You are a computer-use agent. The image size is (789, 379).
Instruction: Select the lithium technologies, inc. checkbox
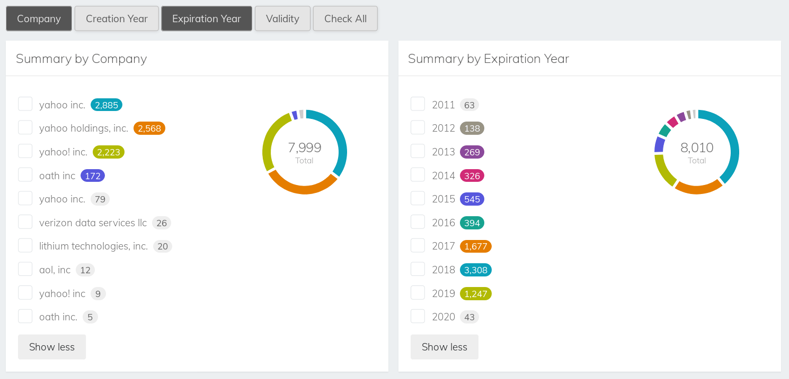tap(25, 246)
